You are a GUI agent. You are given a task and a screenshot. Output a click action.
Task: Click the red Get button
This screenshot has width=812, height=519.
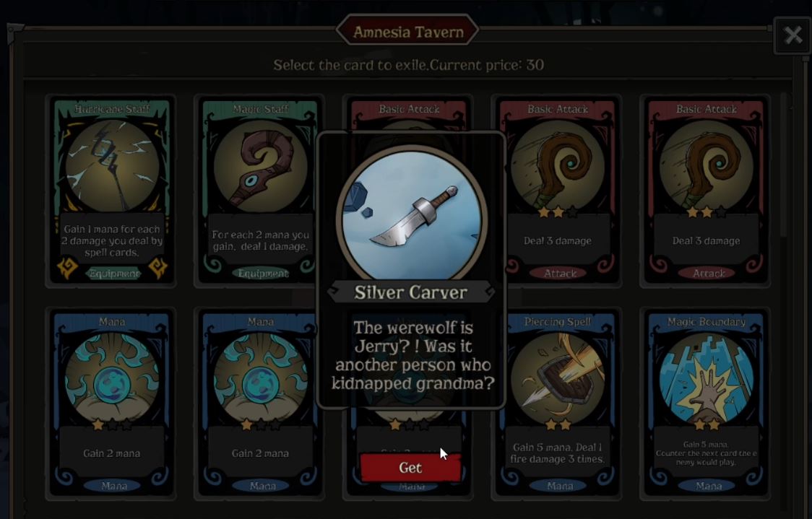[x=410, y=467]
